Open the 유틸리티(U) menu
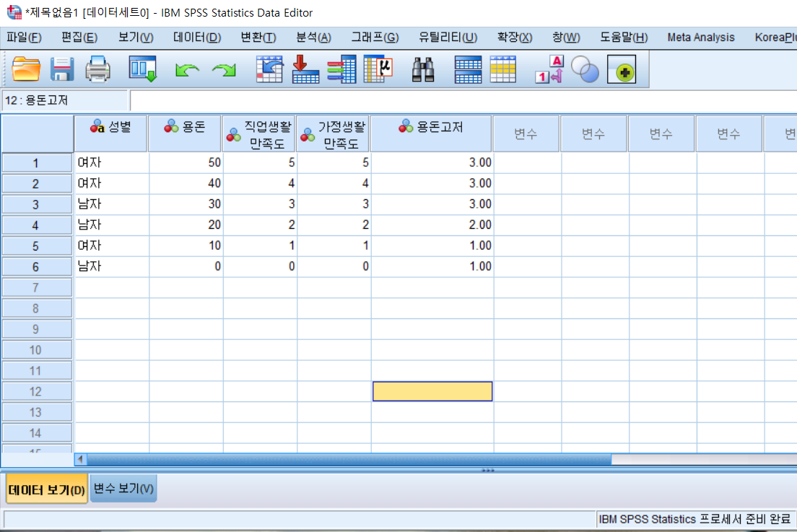 pos(448,38)
